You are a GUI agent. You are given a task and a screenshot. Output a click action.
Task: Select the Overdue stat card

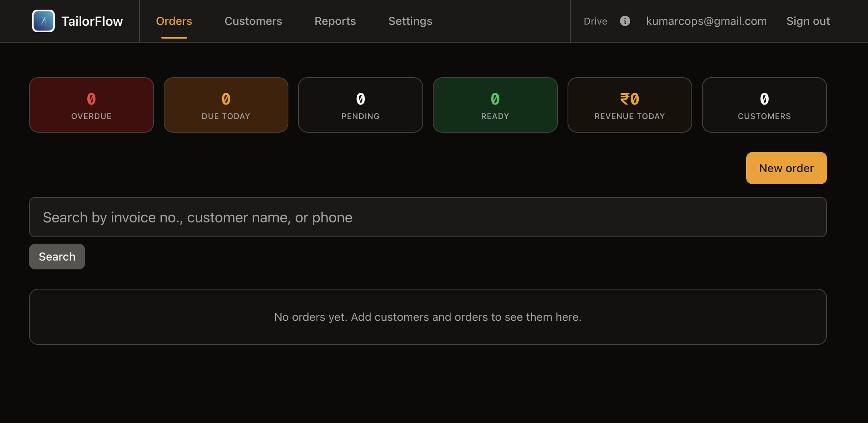pyautogui.click(x=91, y=105)
